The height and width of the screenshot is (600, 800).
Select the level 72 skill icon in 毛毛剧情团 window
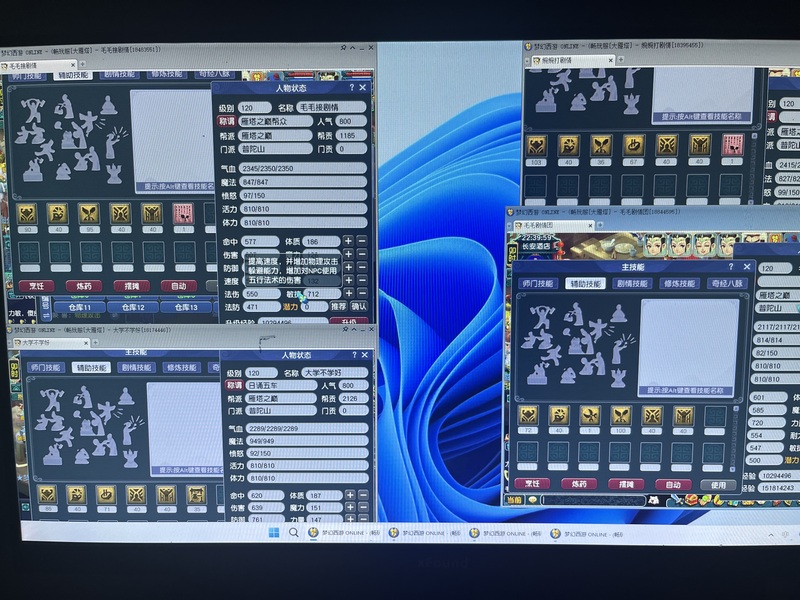tap(528, 416)
